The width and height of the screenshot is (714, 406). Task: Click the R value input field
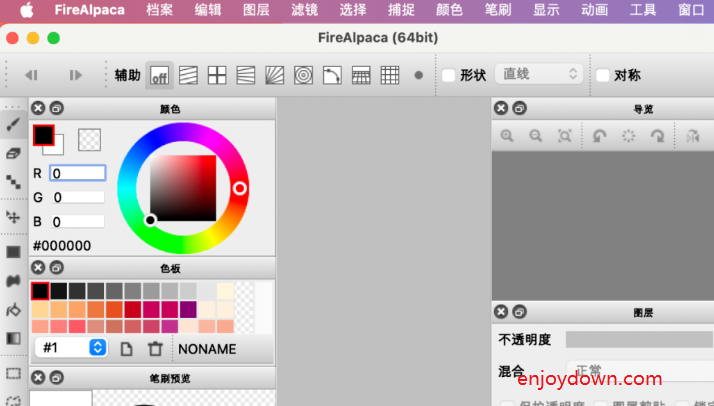pyautogui.click(x=78, y=173)
